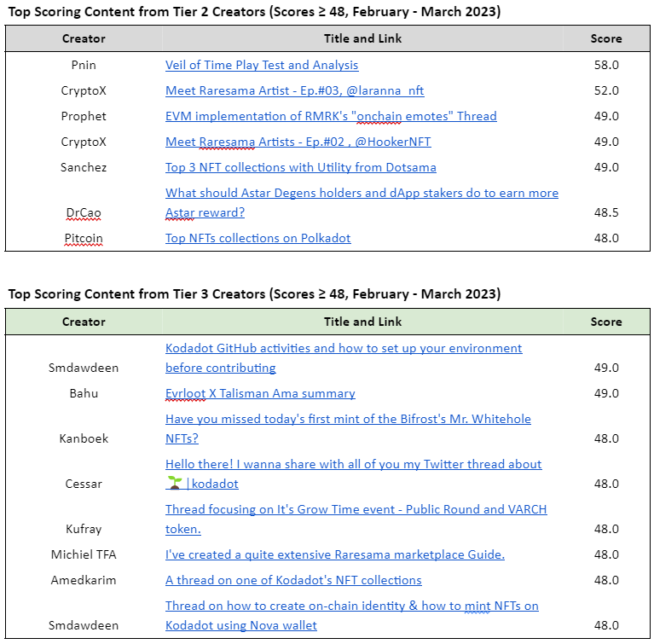Open 'Meet Raresama Artist - Ep.#03' link
Image resolution: width=654 pixels, height=644 pixels.
click(x=294, y=90)
